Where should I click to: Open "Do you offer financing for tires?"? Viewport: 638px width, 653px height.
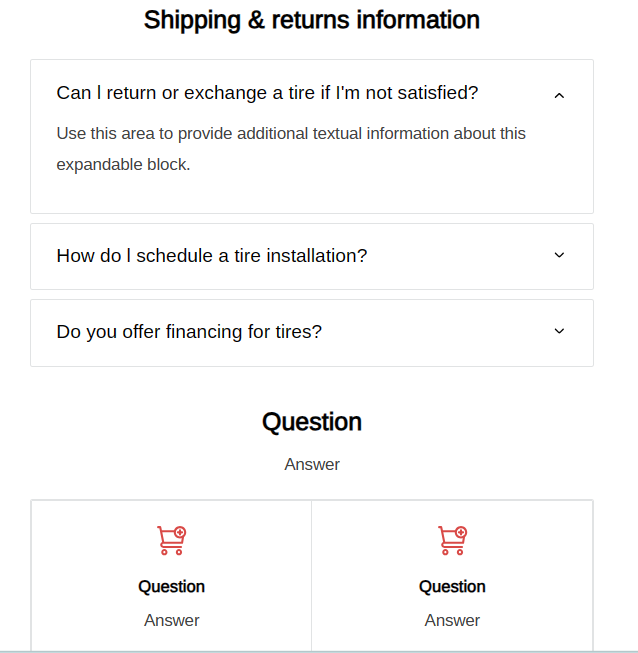[189, 332]
